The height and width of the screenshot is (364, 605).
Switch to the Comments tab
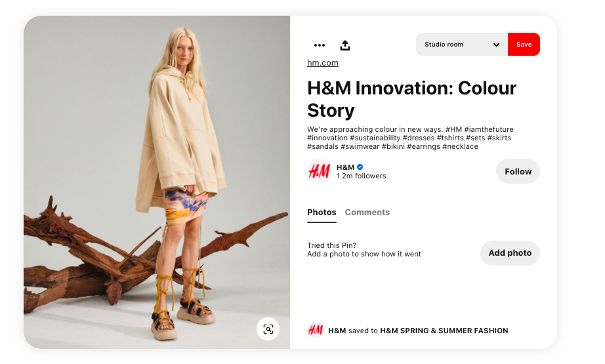pyautogui.click(x=367, y=212)
